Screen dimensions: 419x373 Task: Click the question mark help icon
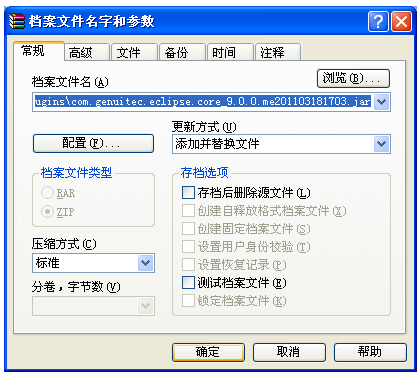click(378, 23)
